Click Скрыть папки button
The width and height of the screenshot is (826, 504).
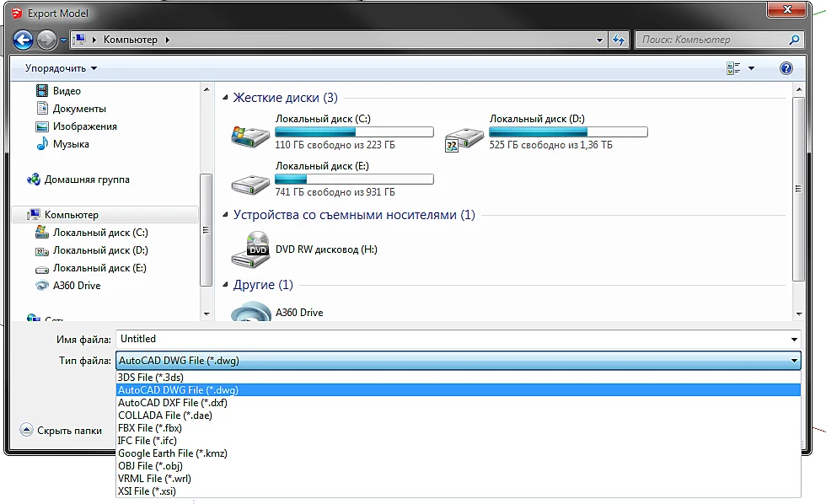coord(61,431)
